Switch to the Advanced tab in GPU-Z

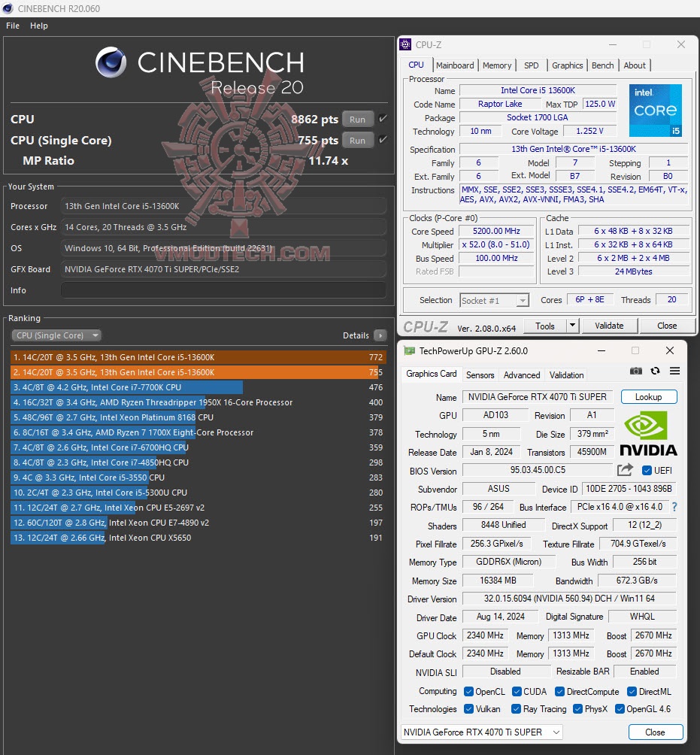point(522,375)
